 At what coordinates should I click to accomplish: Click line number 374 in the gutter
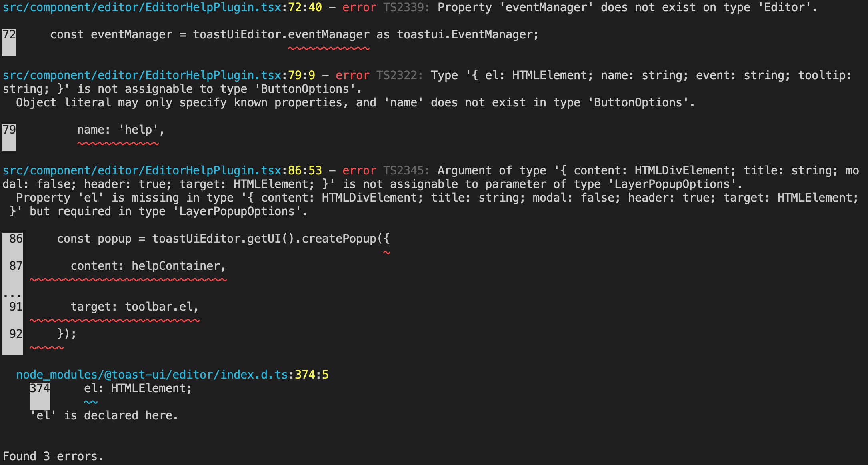(40, 388)
